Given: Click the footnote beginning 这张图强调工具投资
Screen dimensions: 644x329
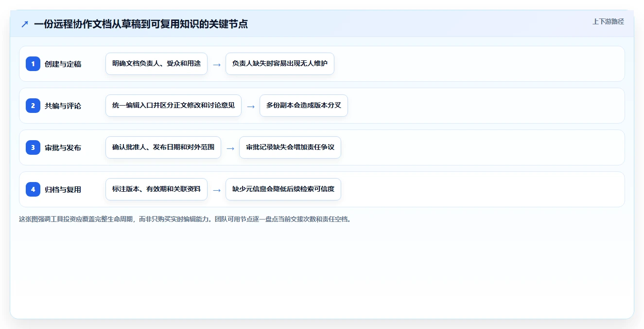Looking at the screenshot, I should [185, 219].
